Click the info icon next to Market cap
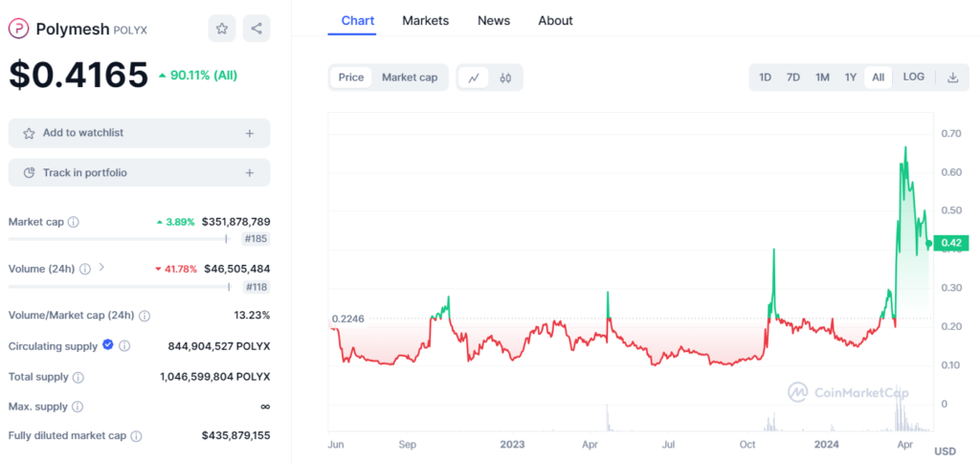The height and width of the screenshot is (464, 980). [74, 222]
